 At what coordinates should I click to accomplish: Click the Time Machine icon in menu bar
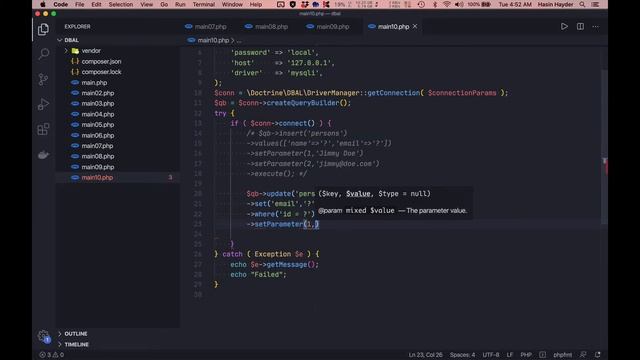click(421, 4)
